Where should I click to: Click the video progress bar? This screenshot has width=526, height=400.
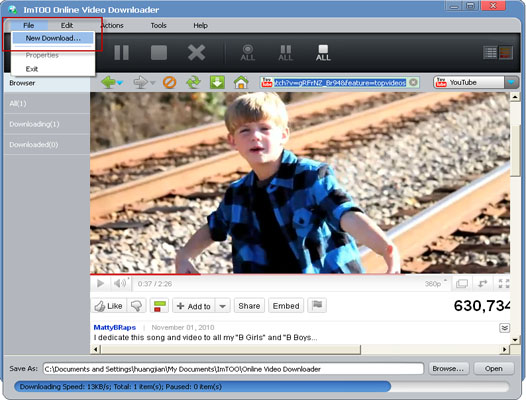tap(300, 274)
